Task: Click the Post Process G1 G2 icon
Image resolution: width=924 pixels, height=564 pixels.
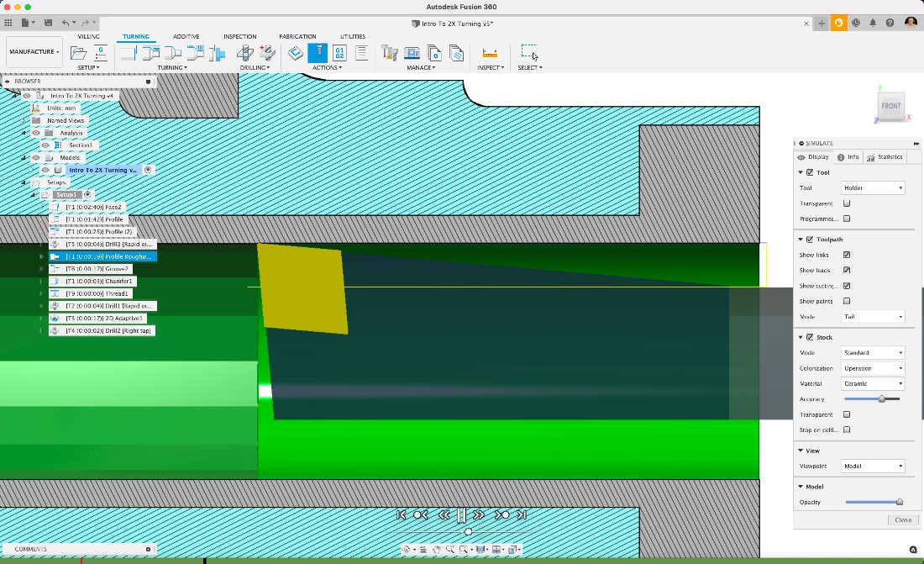Action: pos(339,53)
